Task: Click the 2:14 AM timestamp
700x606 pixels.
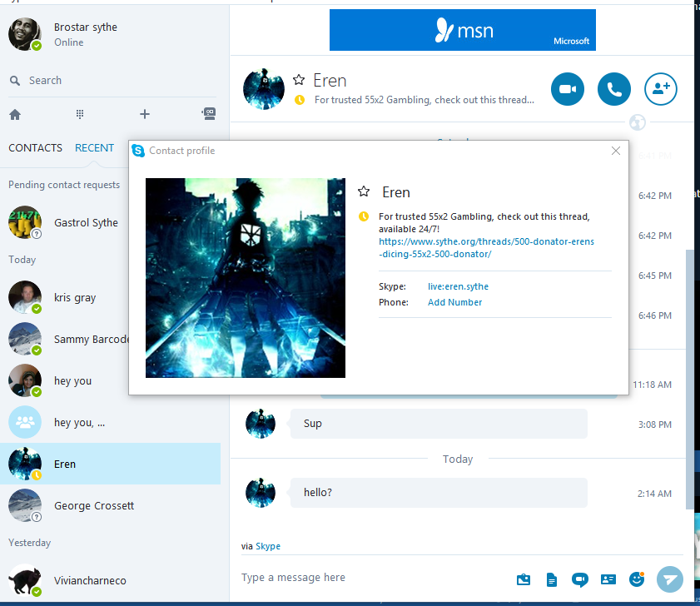Action: pyautogui.click(x=654, y=494)
